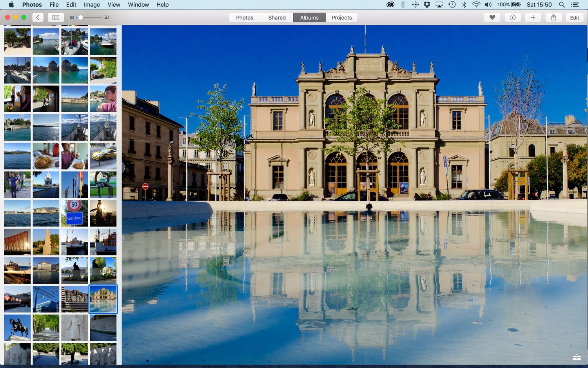Image resolution: width=588 pixels, height=368 pixels.
Task: Open the Help menu
Action: (162, 4)
